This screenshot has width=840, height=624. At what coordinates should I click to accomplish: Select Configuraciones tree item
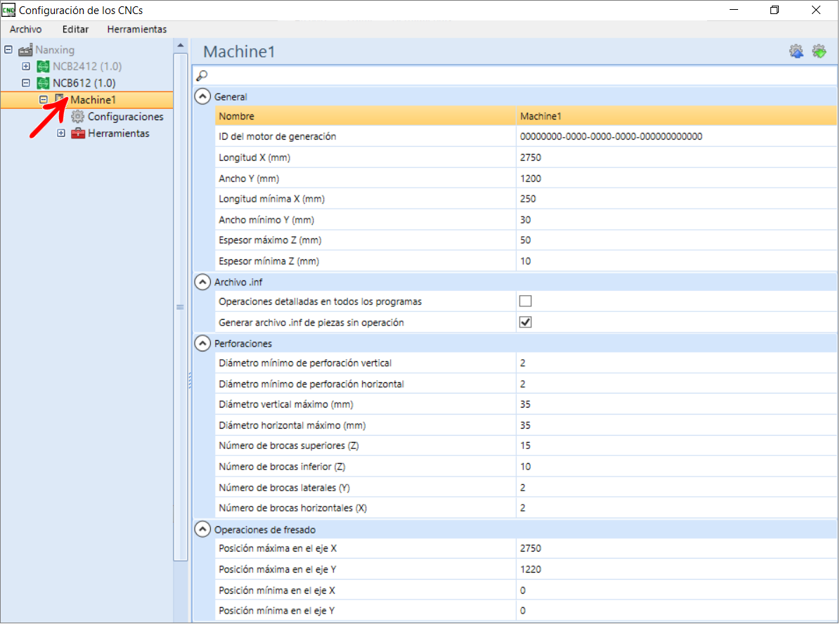click(125, 116)
